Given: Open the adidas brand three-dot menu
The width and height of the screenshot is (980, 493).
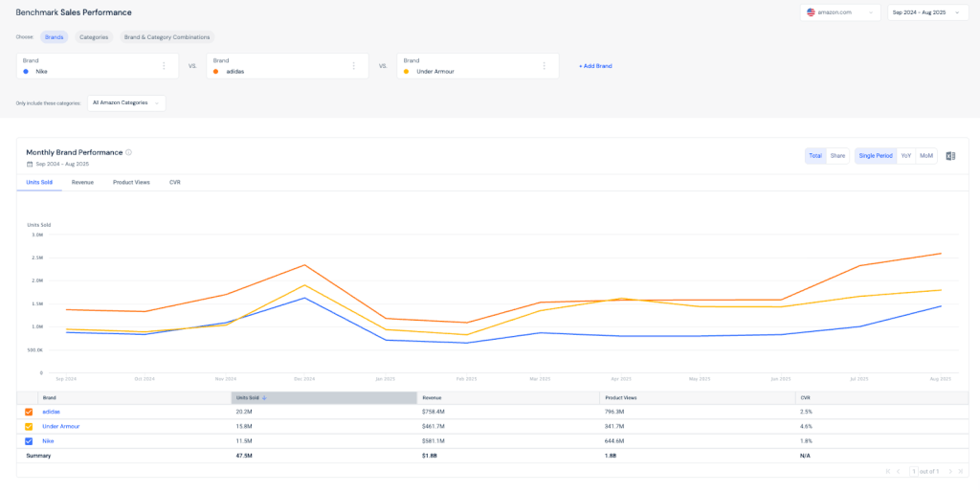Looking at the screenshot, I should point(353,66).
